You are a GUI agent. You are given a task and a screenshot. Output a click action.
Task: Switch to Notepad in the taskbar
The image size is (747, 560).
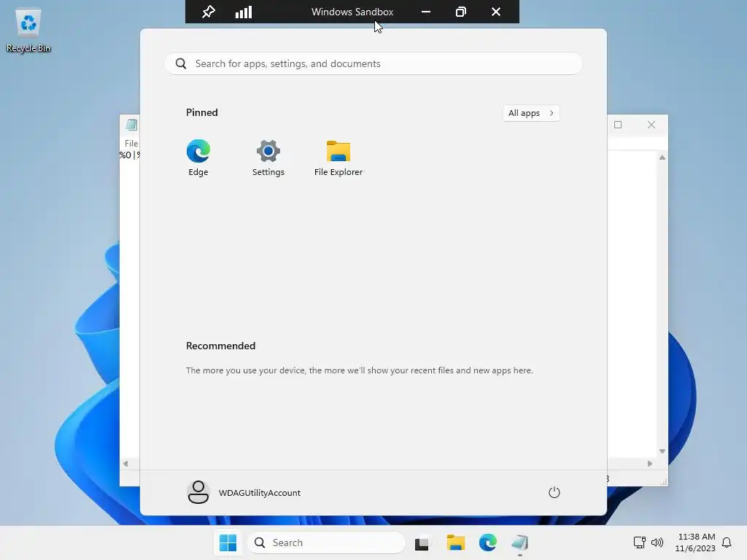click(x=519, y=542)
